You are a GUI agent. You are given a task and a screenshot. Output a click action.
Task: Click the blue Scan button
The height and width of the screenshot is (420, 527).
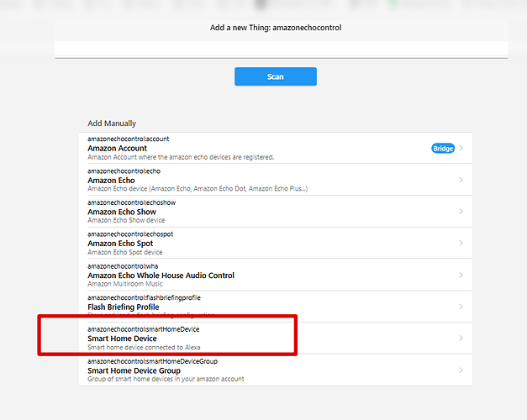275,76
